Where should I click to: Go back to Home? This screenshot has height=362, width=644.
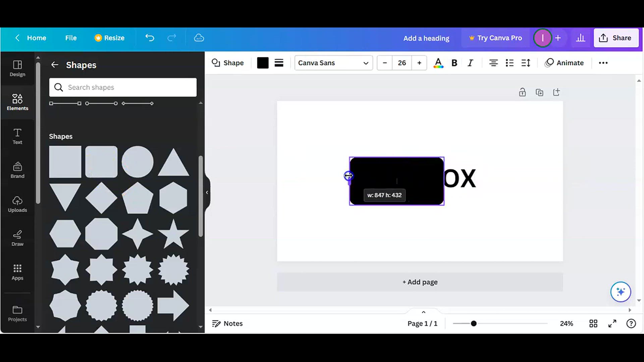pyautogui.click(x=31, y=38)
